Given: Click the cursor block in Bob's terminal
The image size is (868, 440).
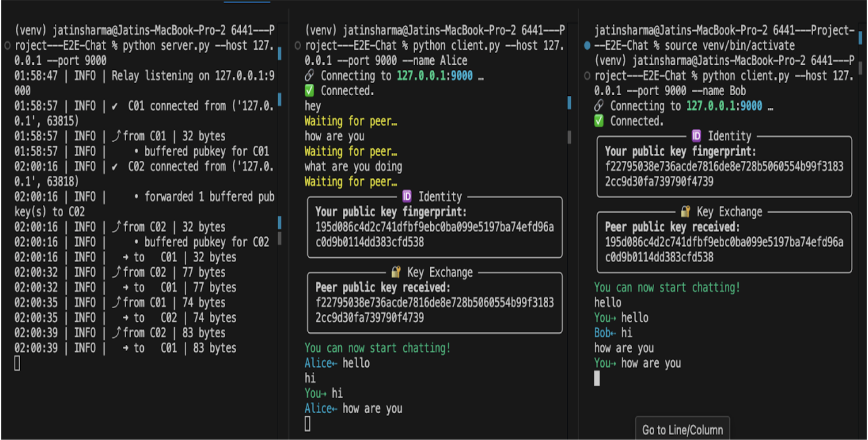Looking at the screenshot, I should [x=597, y=378].
